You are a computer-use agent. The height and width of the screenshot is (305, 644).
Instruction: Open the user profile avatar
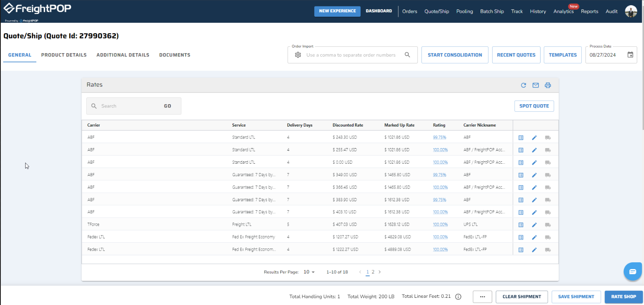(x=631, y=11)
